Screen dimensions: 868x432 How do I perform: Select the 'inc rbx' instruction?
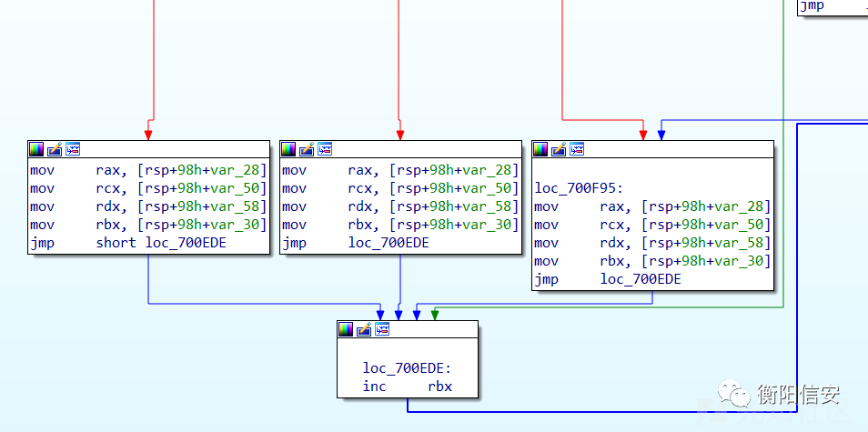point(408,387)
